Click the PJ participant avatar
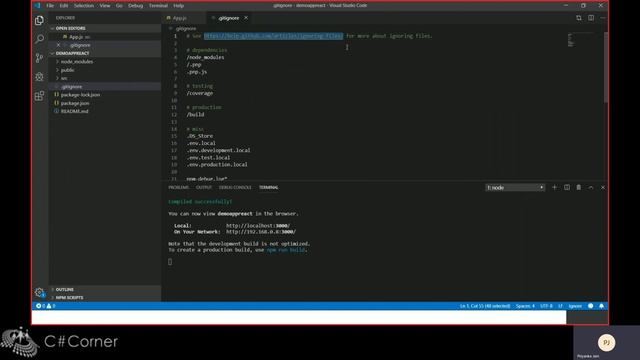The width and height of the screenshot is (640, 360). point(606,342)
